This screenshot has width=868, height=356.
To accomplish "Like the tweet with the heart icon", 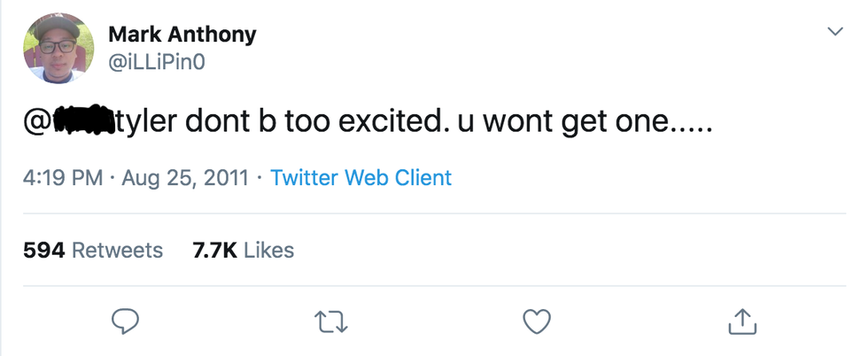I will (537, 322).
